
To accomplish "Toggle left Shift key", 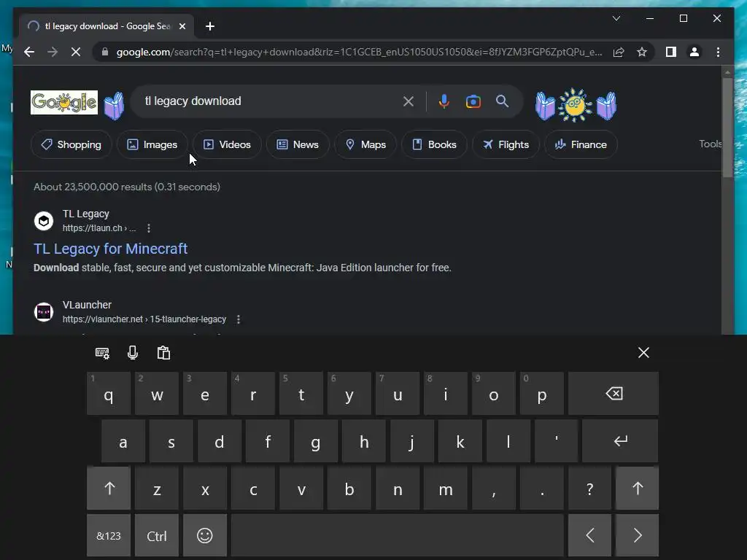I will point(109,488).
